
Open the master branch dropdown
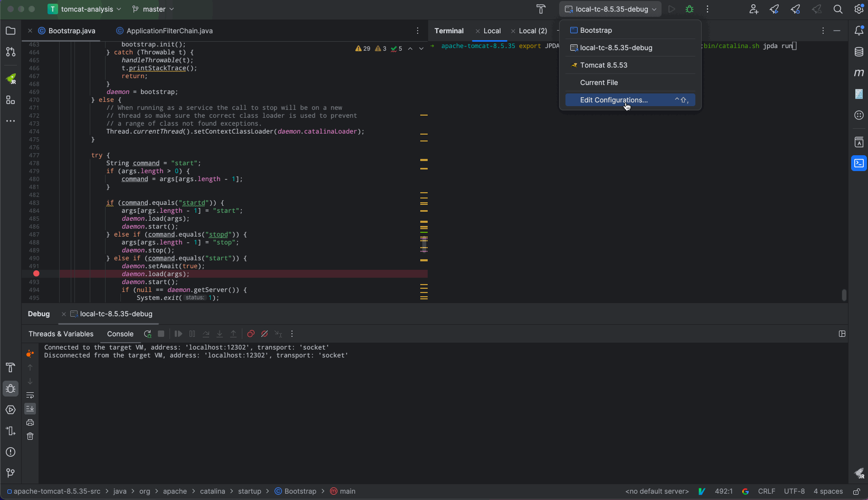coord(153,9)
